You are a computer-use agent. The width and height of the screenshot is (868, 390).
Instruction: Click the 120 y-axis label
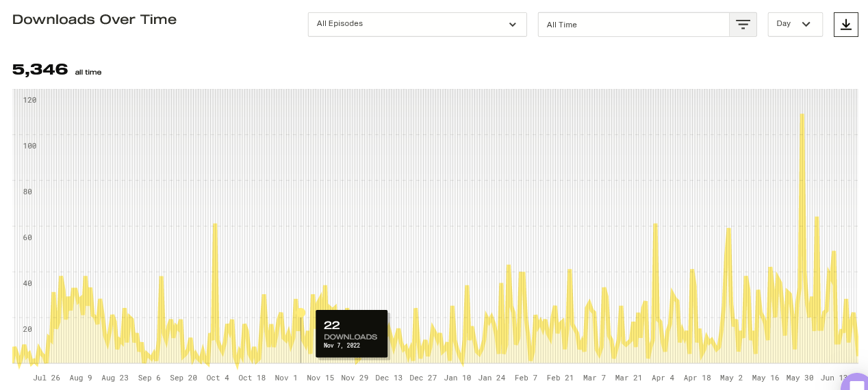[29, 100]
